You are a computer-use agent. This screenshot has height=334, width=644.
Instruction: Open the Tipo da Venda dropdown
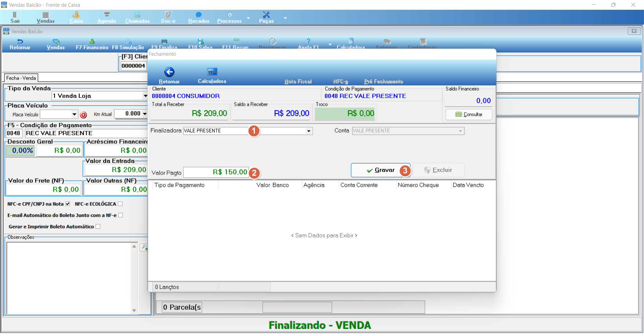(145, 96)
